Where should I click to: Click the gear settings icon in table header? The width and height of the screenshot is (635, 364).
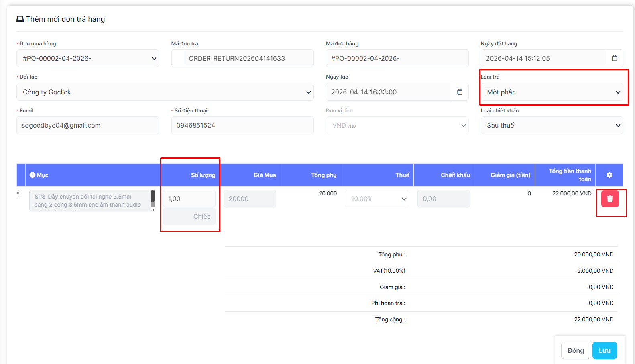pyautogui.click(x=609, y=175)
